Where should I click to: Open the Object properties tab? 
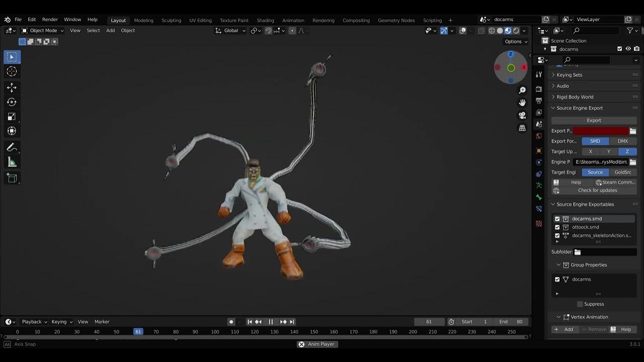[x=539, y=151]
